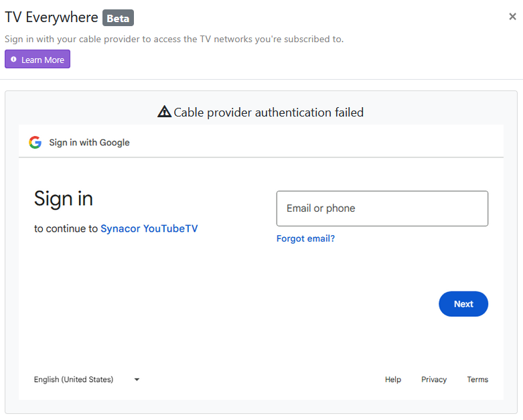Click the warning triangle icon
Screen dimensions: 523x420
[164, 112]
